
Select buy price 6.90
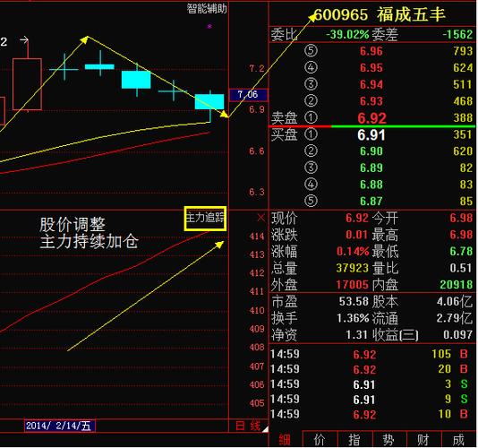pos(371,151)
